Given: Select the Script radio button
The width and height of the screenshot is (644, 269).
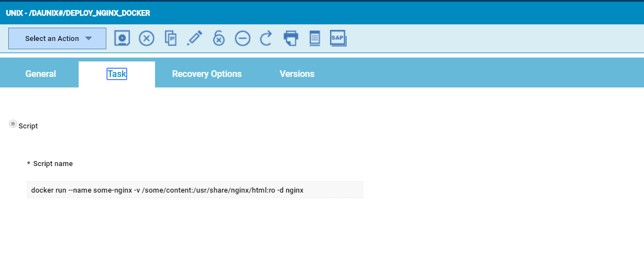Looking at the screenshot, I should [x=13, y=125].
